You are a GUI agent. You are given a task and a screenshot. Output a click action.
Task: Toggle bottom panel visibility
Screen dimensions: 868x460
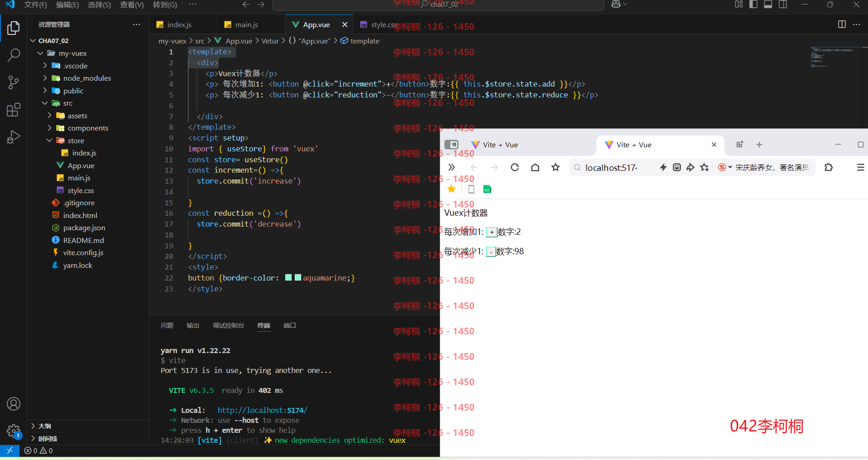pyautogui.click(x=768, y=5)
